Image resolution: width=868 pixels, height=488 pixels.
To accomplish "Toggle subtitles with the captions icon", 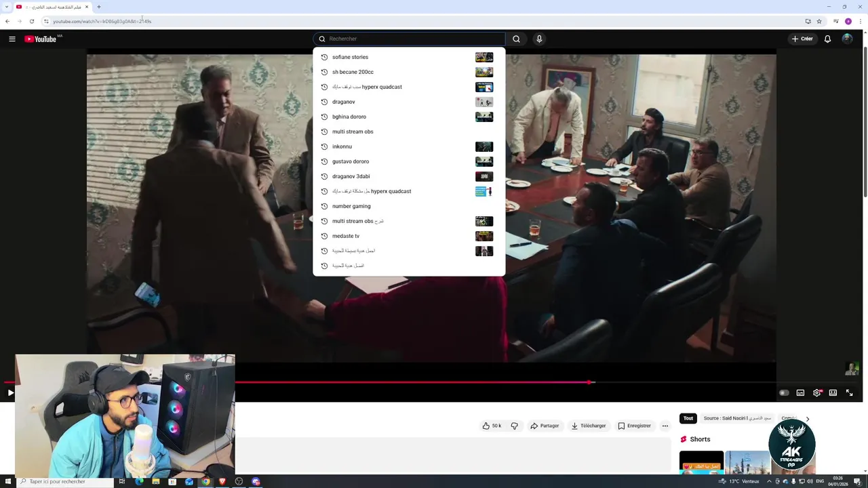I will 800,392.
